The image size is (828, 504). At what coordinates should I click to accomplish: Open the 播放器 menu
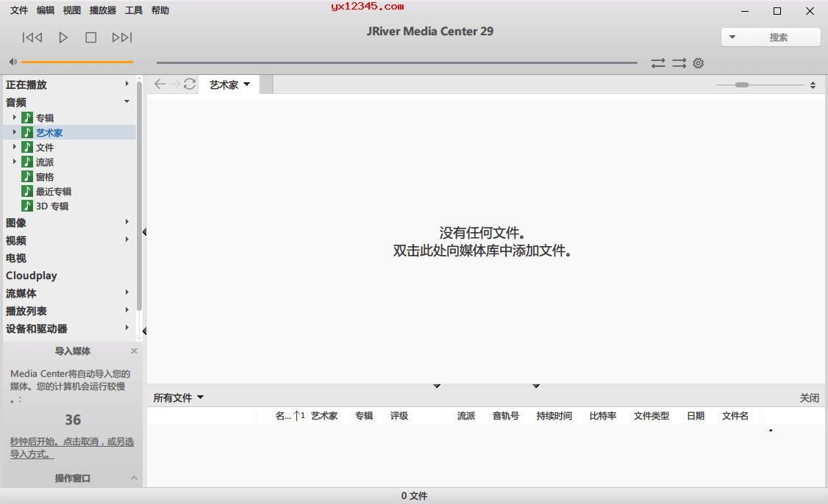click(x=103, y=10)
